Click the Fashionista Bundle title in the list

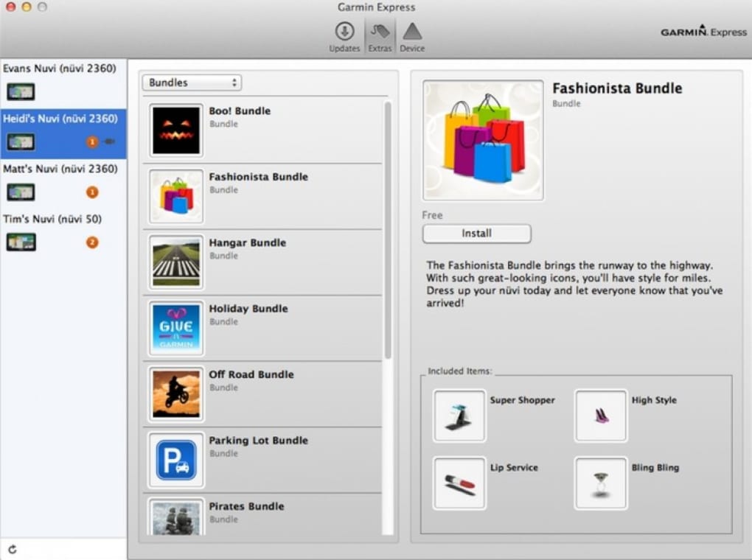[x=259, y=177]
